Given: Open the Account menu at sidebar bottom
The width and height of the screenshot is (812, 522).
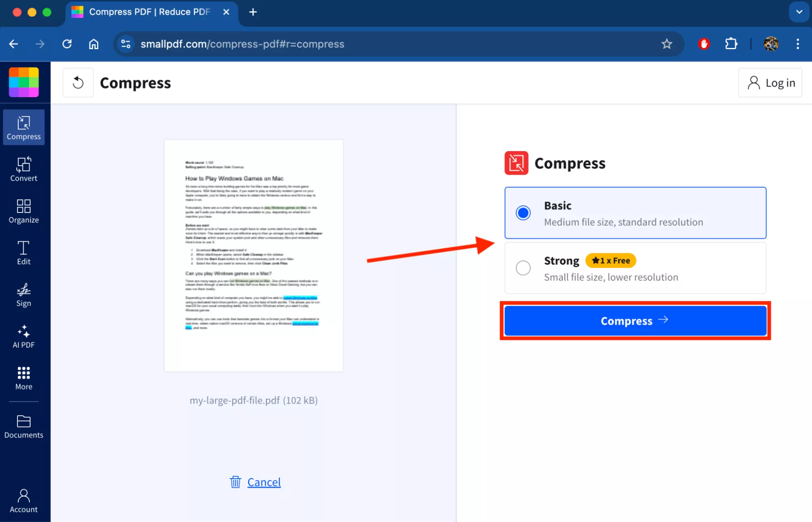Looking at the screenshot, I should click(x=24, y=501).
